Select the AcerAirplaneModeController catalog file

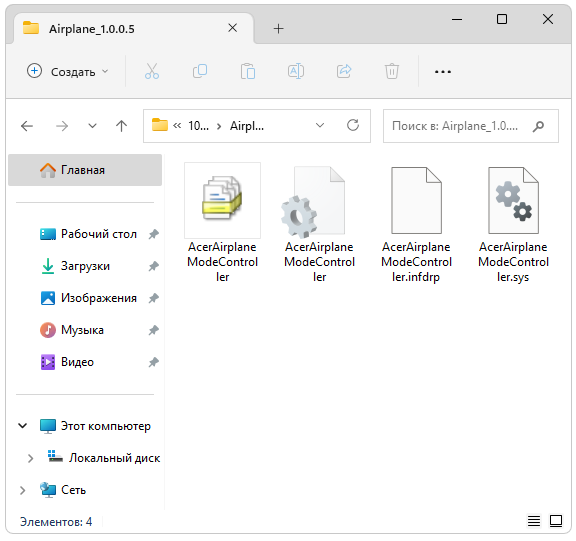(x=223, y=223)
